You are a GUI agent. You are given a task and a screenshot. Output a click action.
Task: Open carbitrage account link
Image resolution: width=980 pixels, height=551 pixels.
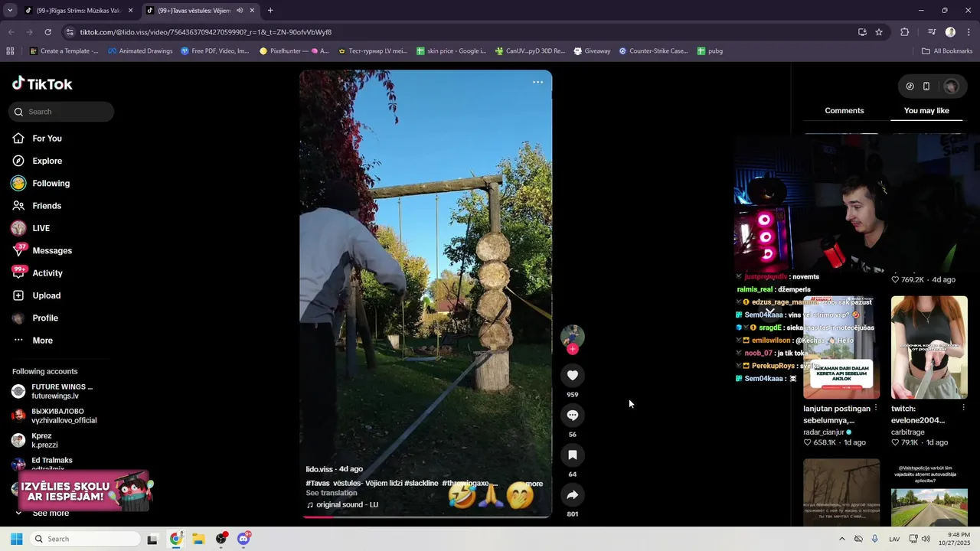pyautogui.click(x=908, y=432)
